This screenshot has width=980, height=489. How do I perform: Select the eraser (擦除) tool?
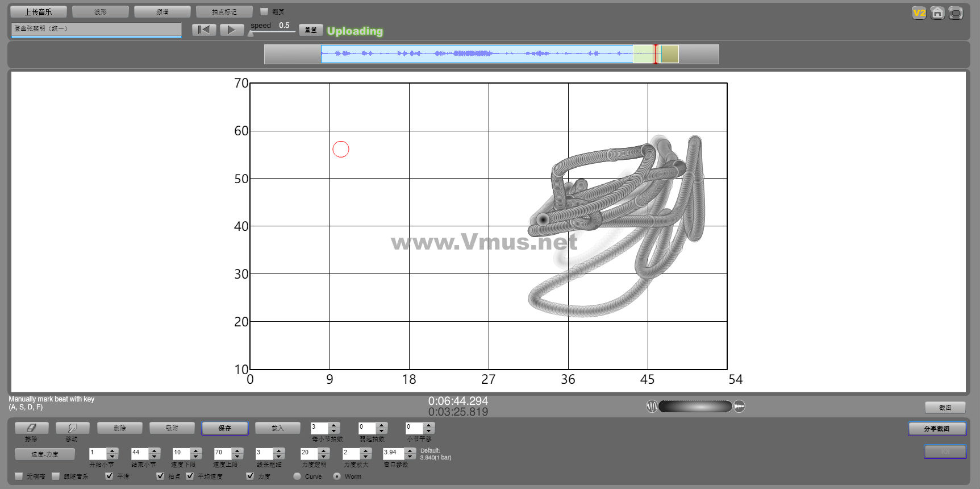[x=31, y=428]
